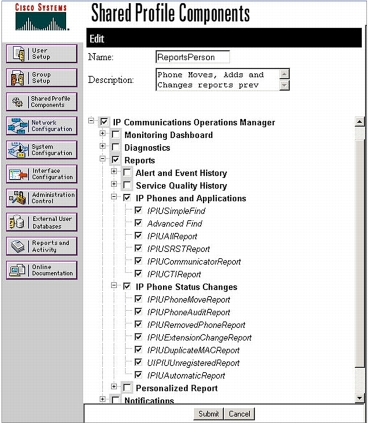369x426 pixels.
Task: Click the Online Documentation icon
Action: [x=17, y=270]
